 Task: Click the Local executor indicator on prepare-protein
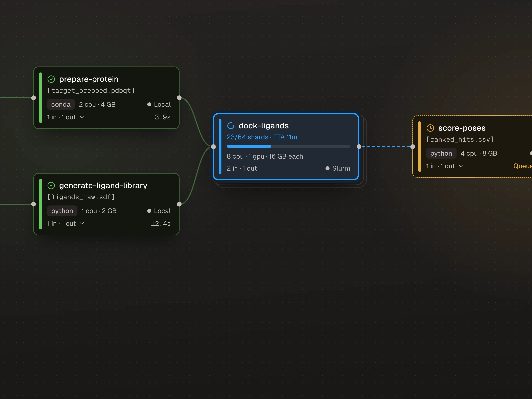[159, 104]
